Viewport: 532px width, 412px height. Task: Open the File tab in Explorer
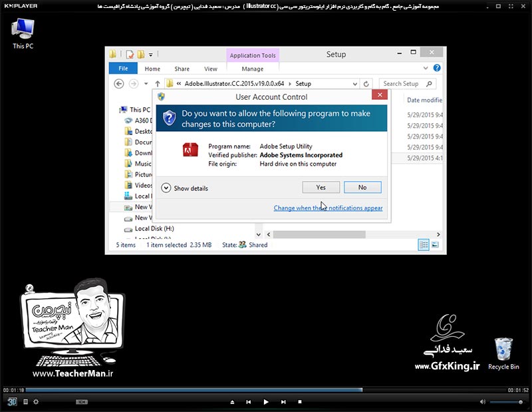point(123,69)
